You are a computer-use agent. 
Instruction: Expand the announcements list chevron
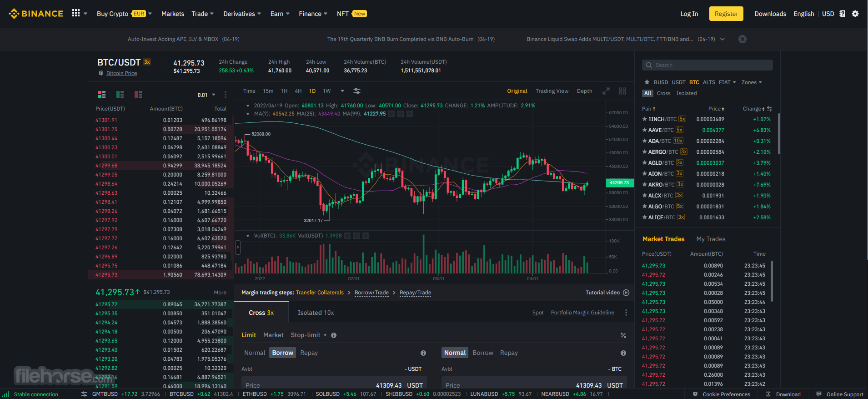[722, 39]
